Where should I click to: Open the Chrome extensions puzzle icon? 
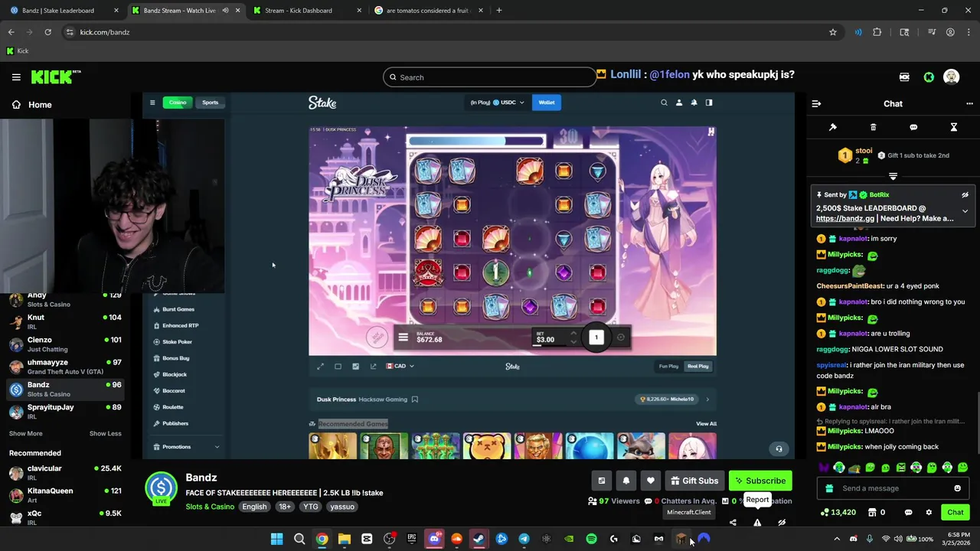coord(877,32)
